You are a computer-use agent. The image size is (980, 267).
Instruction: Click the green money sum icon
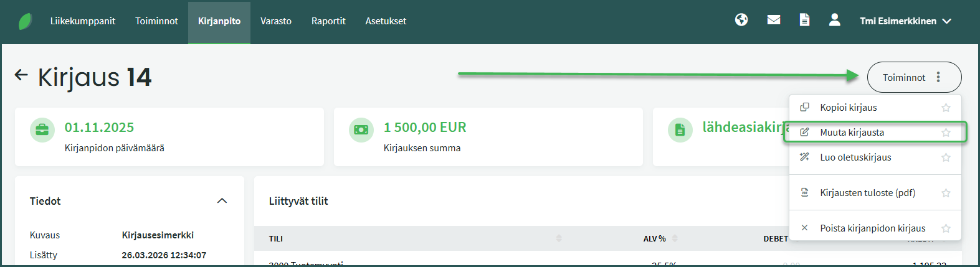[361, 130]
